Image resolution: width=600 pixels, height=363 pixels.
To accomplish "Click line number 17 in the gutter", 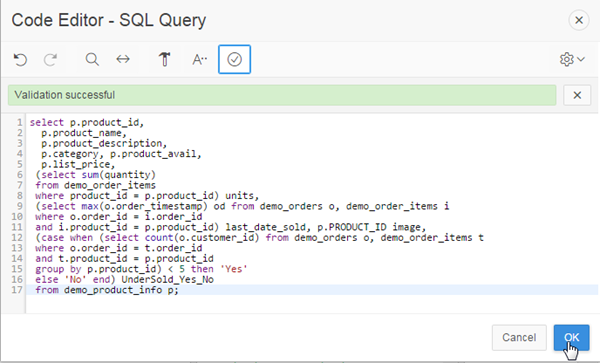I will coord(17,290).
